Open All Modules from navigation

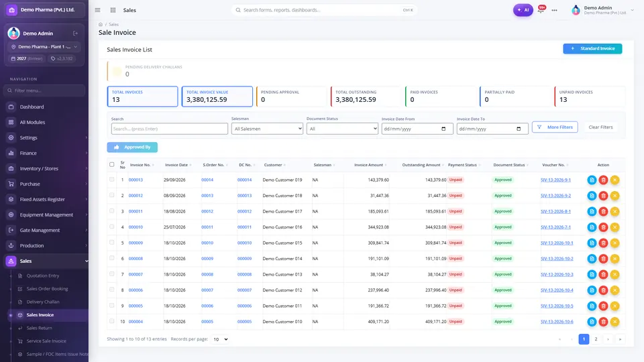pos(44,122)
